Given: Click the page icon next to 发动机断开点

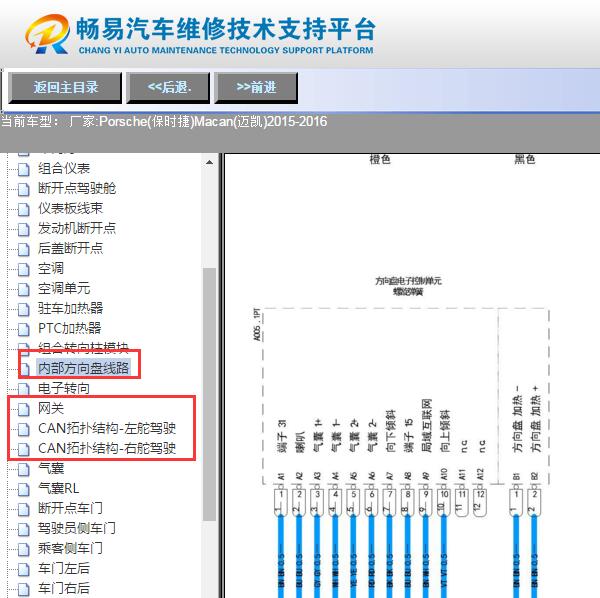Looking at the screenshot, I should (24, 229).
